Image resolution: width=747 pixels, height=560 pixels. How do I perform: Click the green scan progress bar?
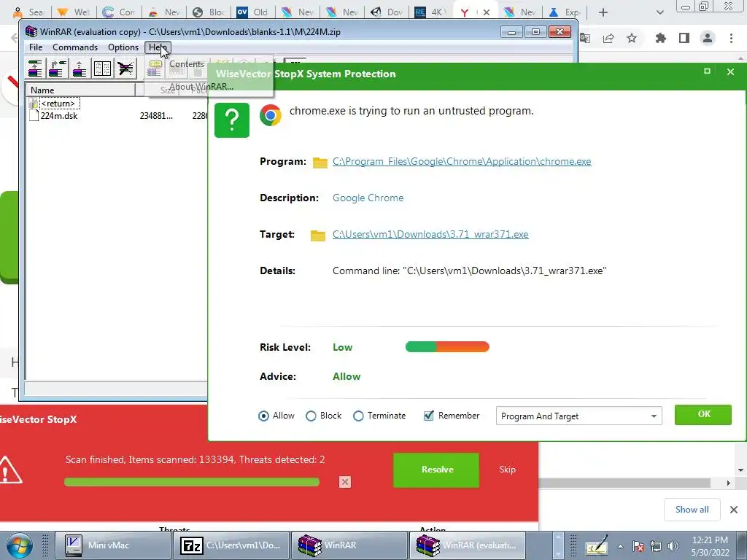coord(192,482)
